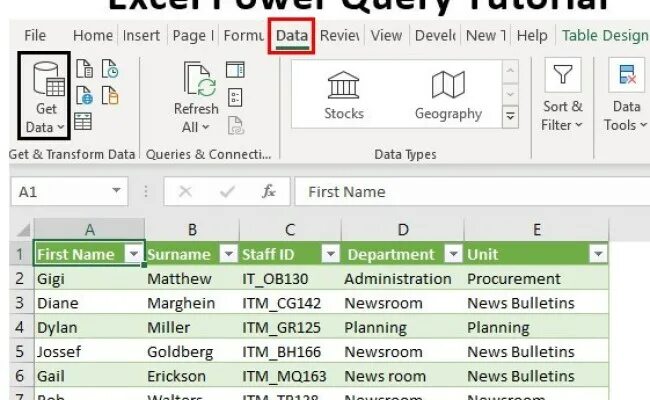This screenshot has height=400, width=650.
Task: Click the Data Tools icon
Action: (627, 75)
